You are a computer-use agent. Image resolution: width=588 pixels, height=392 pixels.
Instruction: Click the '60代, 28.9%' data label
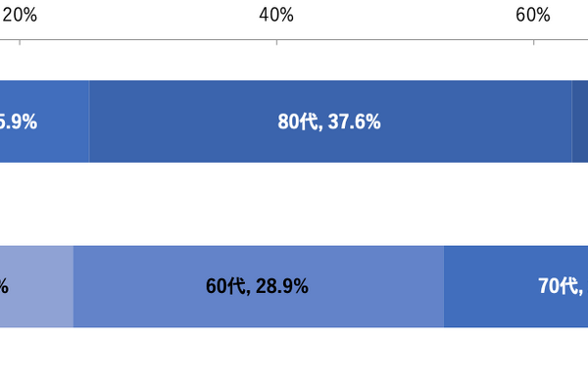point(257,286)
